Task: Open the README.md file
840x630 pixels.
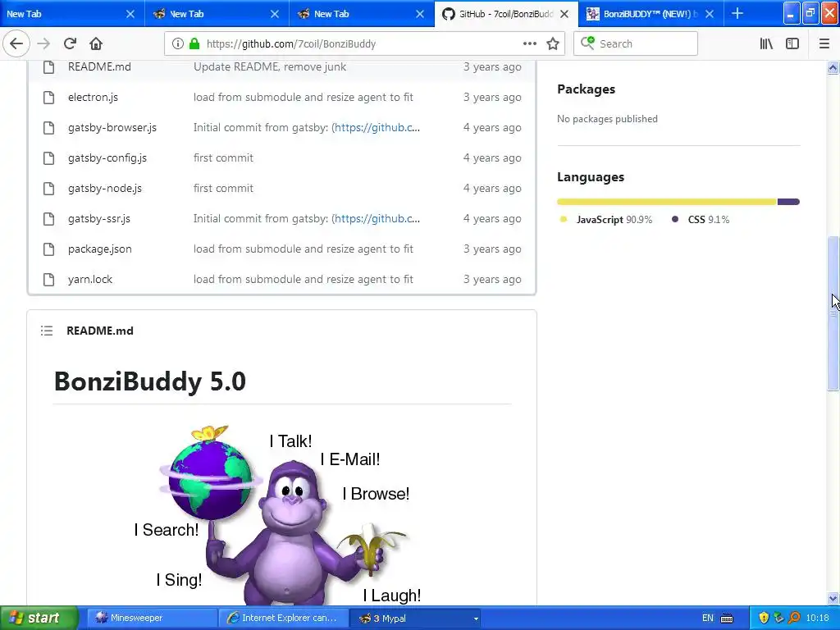Action: pyautogui.click(x=99, y=66)
